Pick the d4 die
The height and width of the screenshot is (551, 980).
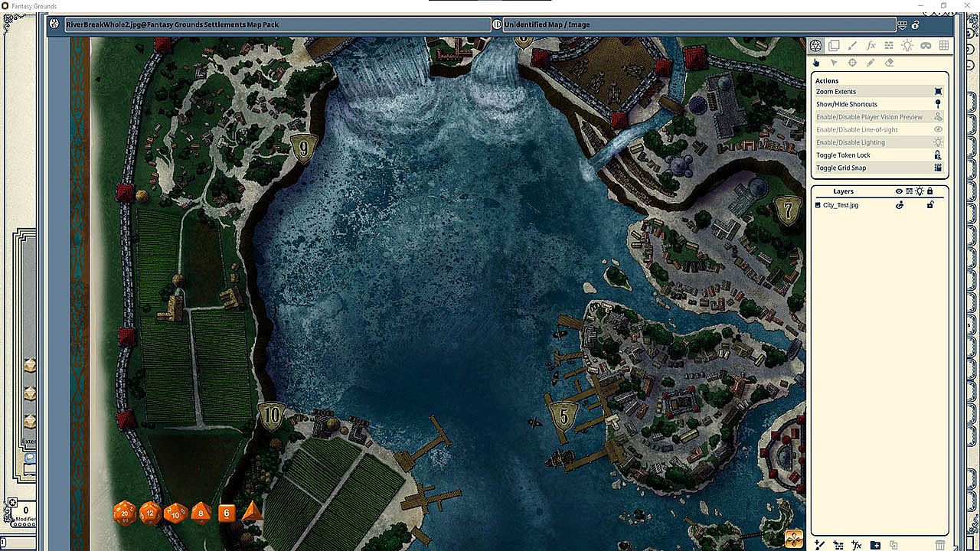(252, 511)
